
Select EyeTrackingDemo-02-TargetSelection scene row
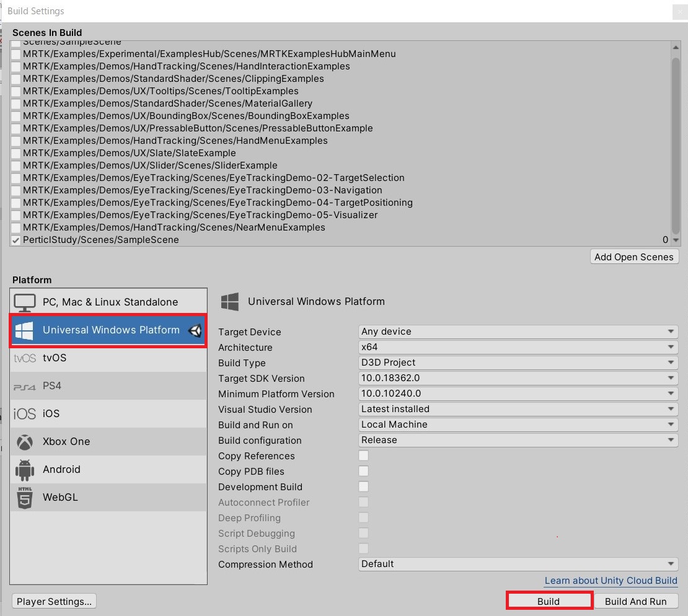coord(340,178)
